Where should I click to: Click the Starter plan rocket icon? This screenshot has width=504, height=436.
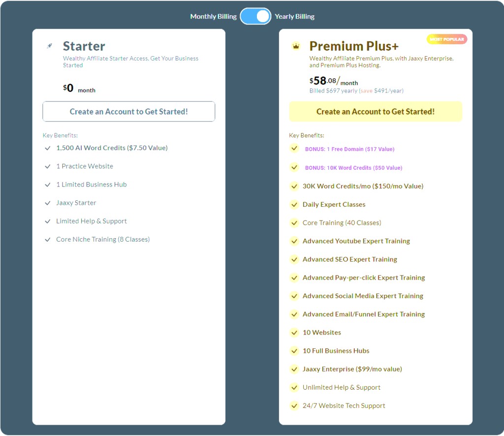[x=49, y=46]
